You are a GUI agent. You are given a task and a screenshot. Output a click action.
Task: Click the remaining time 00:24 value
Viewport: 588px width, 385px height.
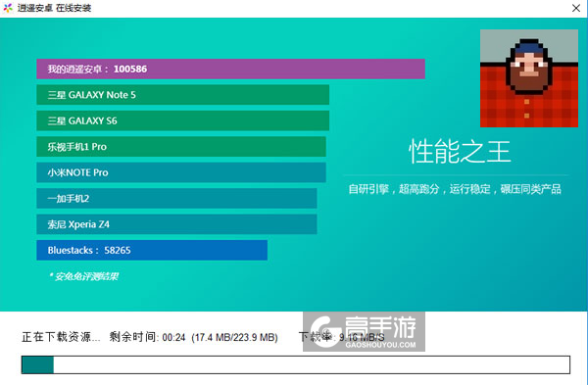pos(174,338)
